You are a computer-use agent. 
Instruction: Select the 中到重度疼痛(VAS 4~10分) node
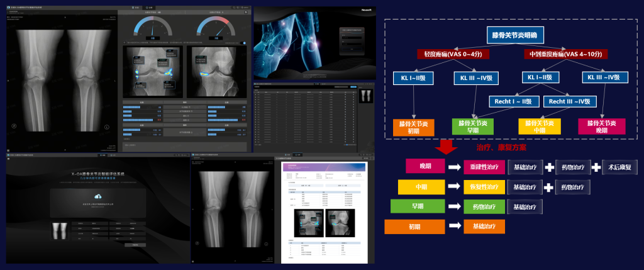coord(563,55)
